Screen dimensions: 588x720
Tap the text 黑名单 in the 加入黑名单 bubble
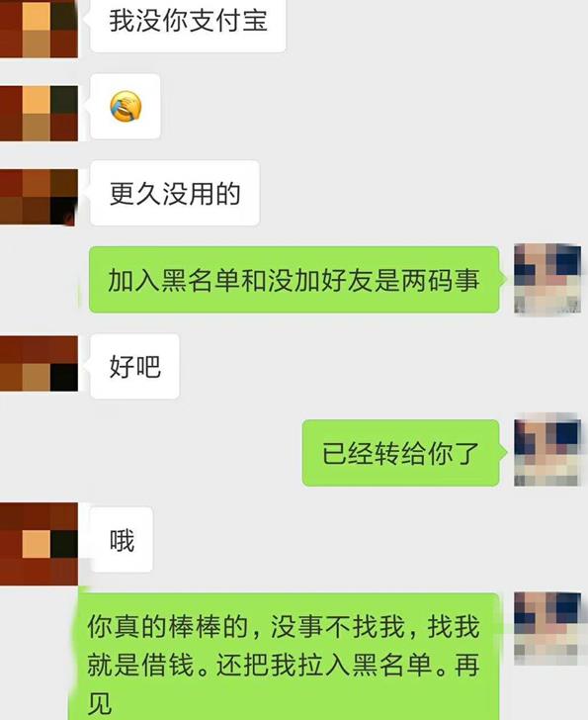click(200, 280)
